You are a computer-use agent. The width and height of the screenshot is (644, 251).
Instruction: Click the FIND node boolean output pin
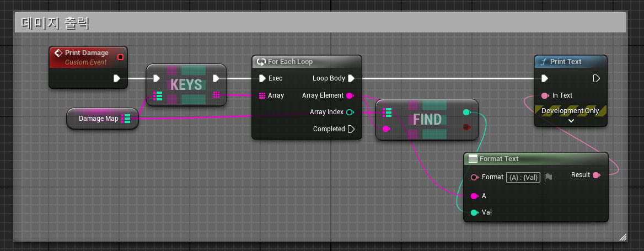click(466, 127)
